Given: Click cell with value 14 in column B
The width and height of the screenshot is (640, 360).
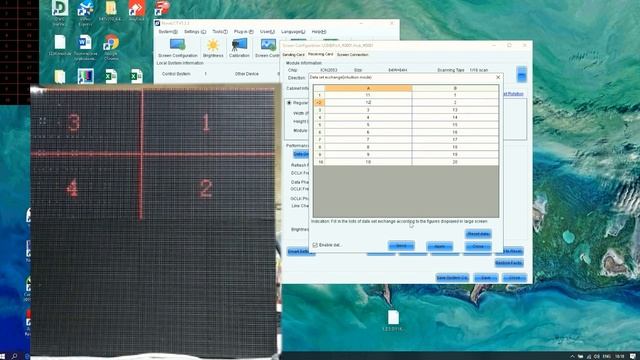Looking at the screenshot, I should point(455,117).
